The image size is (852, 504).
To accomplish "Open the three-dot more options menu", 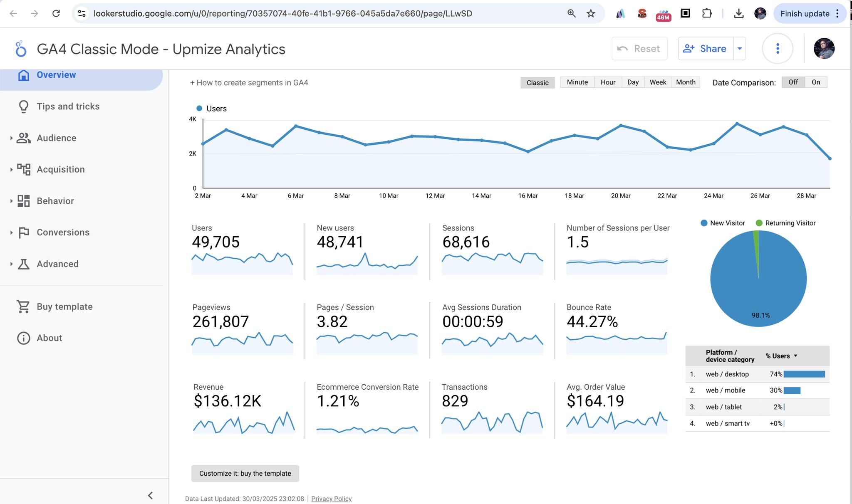I will coord(777,49).
